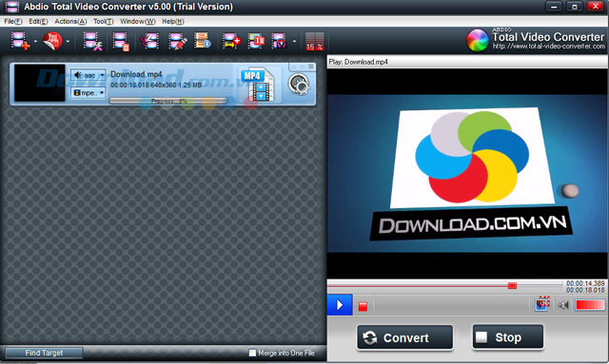Click the film icon with red text badge
Image resolution: width=609 pixels, height=364 pixels.
coord(256,41)
